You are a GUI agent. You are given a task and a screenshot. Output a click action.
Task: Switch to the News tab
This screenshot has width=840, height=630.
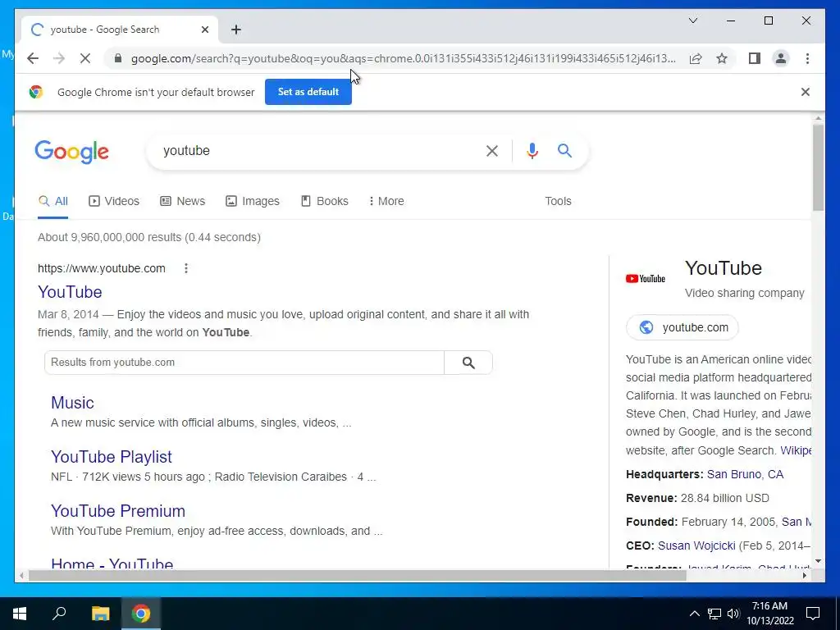(182, 202)
